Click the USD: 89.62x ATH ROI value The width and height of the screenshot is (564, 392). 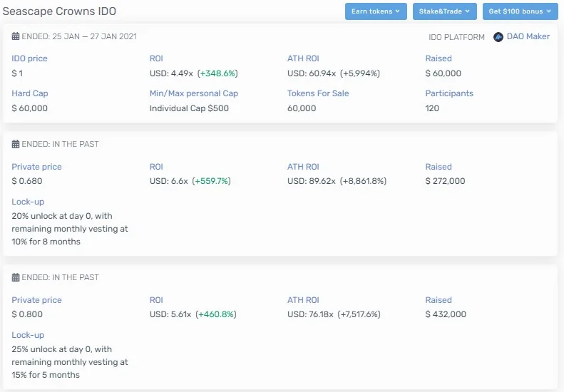coord(312,181)
